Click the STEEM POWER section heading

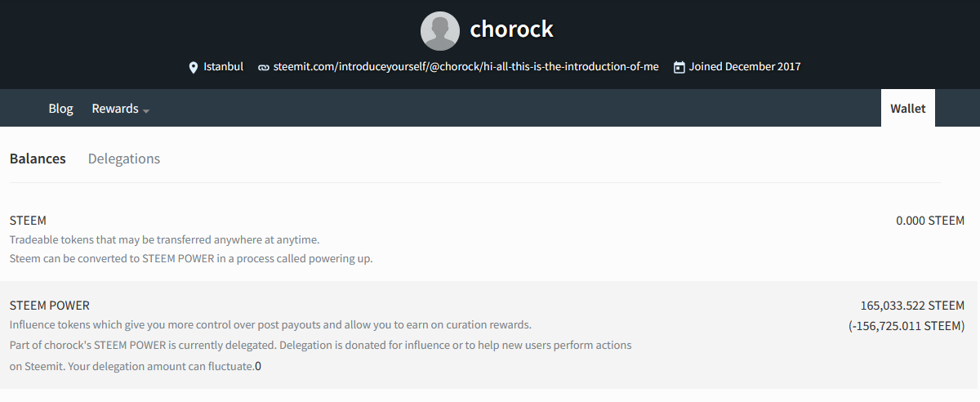[50, 306]
